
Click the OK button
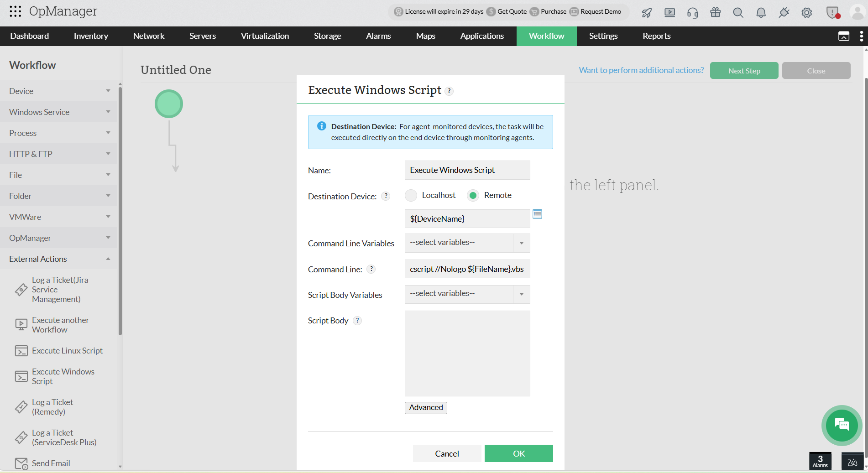pyautogui.click(x=519, y=453)
